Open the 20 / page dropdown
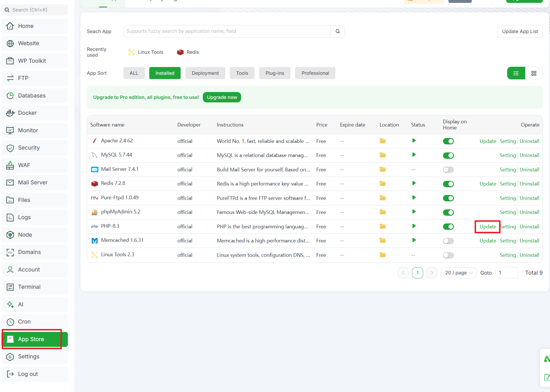 point(459,273)
